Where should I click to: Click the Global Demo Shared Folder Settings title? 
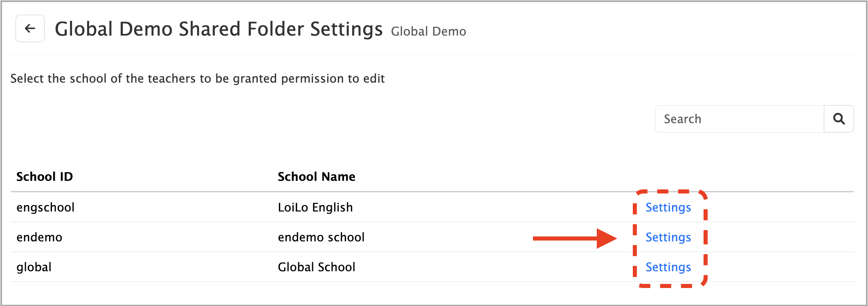218,29
